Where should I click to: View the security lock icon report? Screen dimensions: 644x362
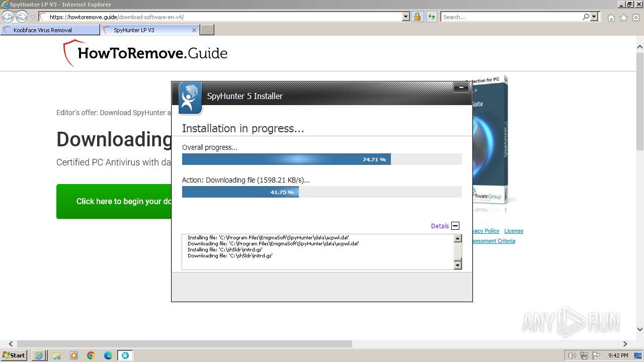point(417,17)
